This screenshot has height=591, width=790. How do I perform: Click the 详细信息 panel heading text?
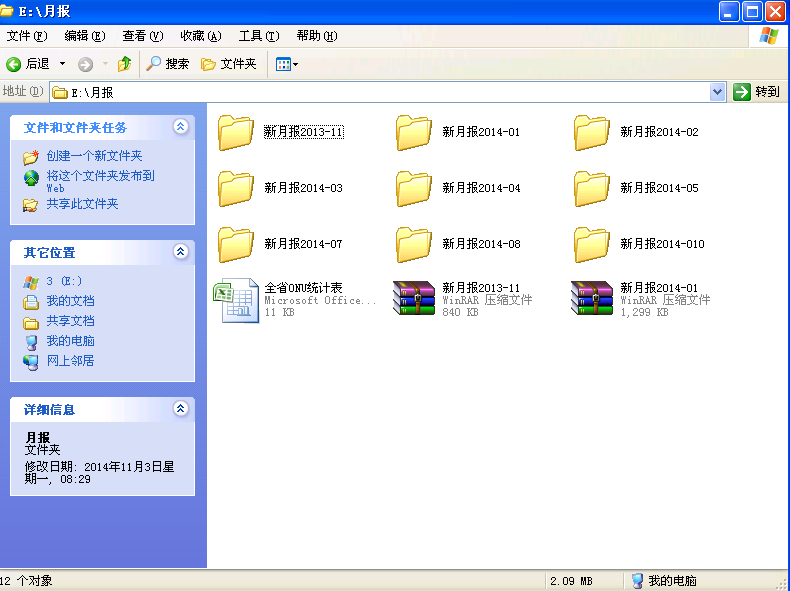pos(49,410)
